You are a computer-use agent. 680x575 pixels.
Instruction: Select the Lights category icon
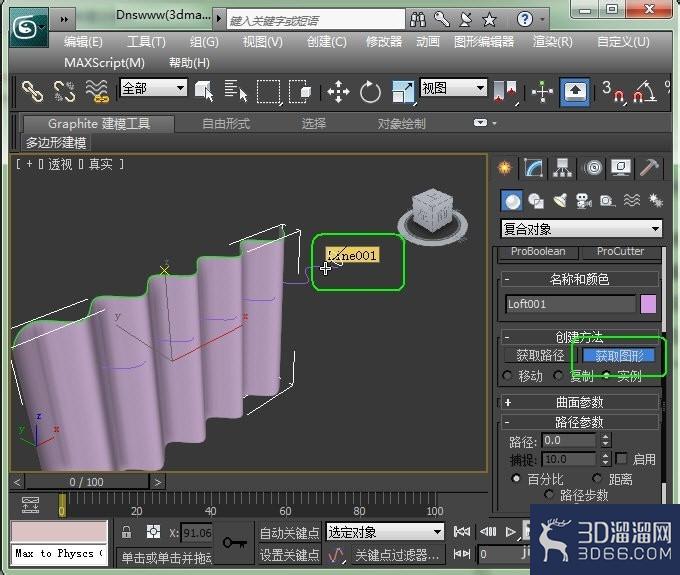tap(560, 201)
